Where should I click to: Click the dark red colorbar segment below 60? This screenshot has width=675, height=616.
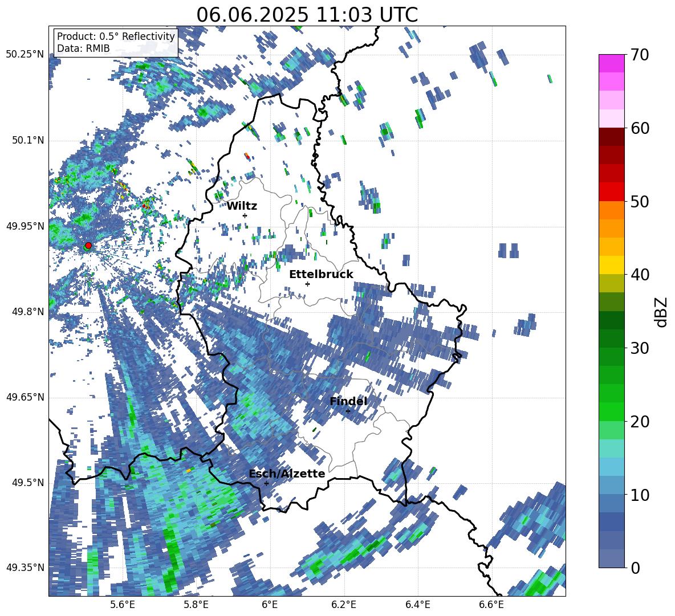point(611,137)
